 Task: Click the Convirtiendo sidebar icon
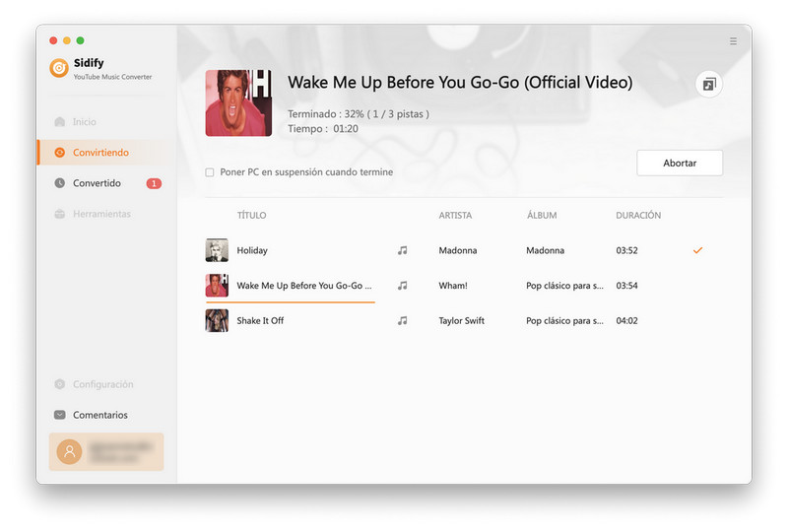pos(60,153)
